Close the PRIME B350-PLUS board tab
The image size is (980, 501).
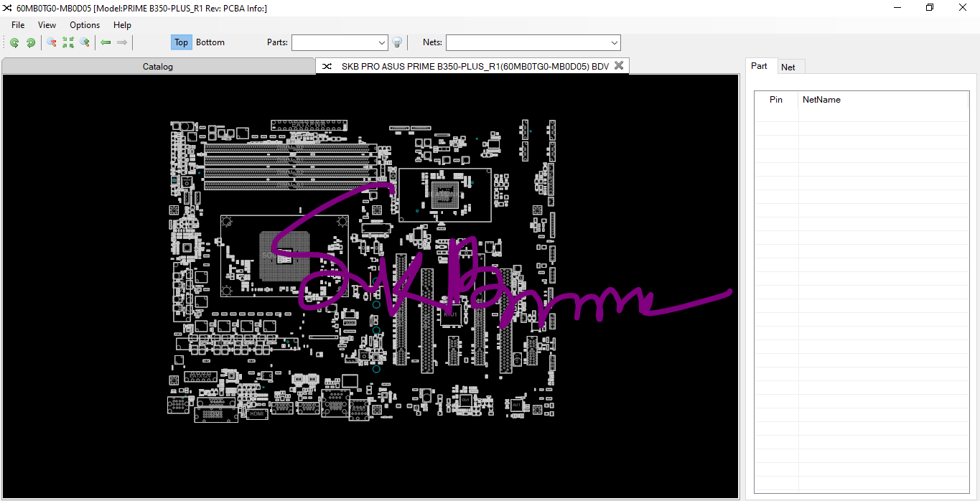point(619,66)
